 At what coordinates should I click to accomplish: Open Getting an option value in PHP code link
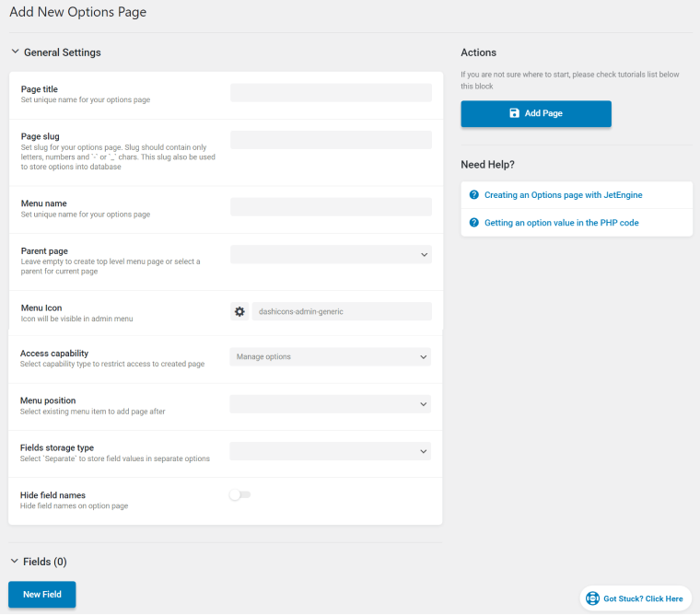point(562,223)
